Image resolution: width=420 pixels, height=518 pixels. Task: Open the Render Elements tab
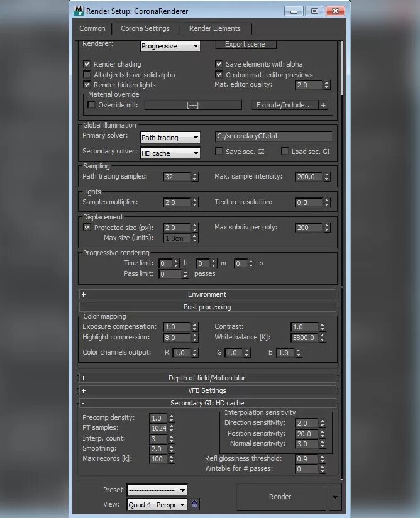[215, 28]
